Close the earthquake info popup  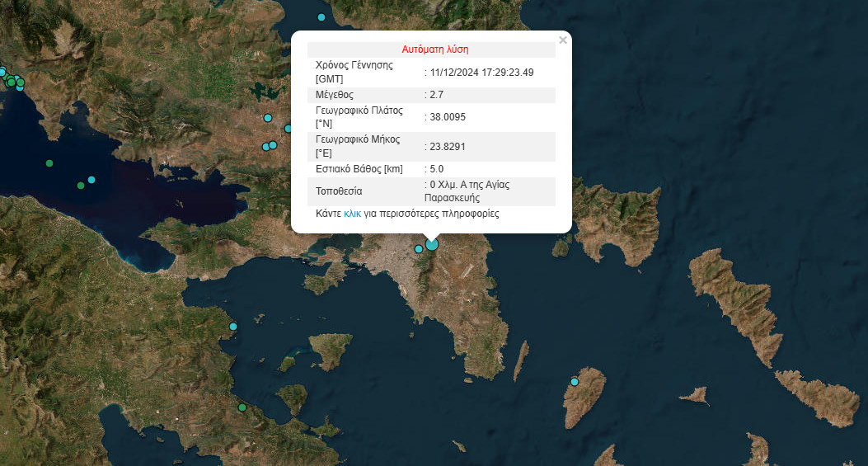[x=563, y=40]
